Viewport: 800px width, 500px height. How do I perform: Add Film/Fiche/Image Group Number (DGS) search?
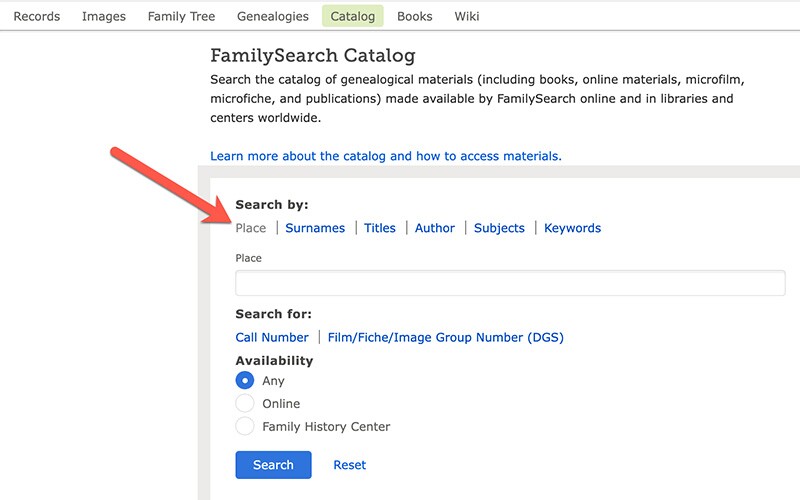pyautogui.click(x=445, y=337)
